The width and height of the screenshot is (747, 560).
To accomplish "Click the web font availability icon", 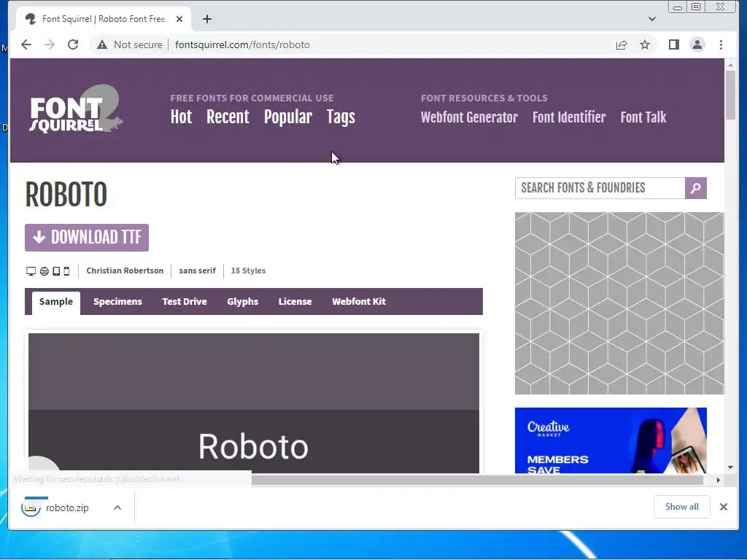I will tap(44, 271).
